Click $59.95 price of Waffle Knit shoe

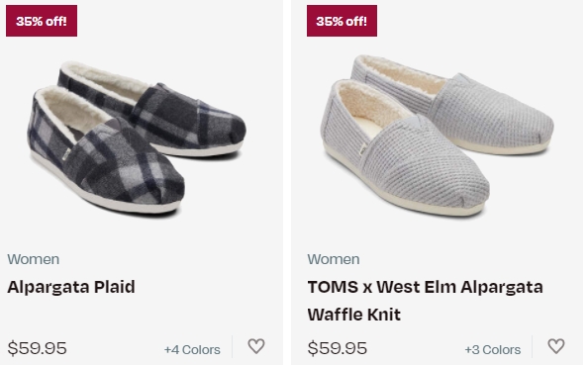338,348
